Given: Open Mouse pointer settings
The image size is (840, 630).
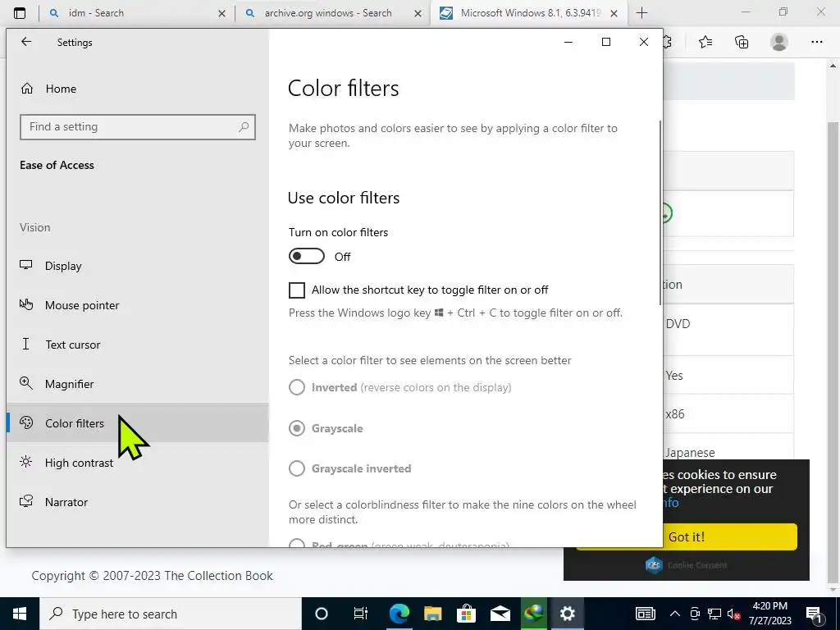Looking at the screenshot, I should [138, 305].
